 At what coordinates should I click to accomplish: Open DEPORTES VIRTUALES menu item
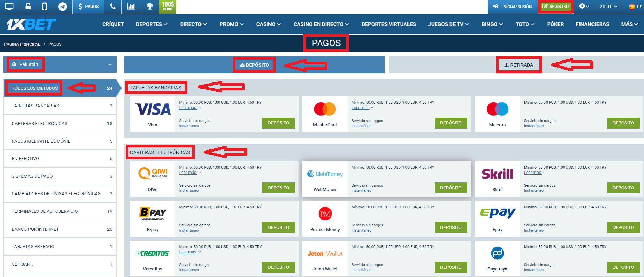pyautogui.click(x=389, y=24)
